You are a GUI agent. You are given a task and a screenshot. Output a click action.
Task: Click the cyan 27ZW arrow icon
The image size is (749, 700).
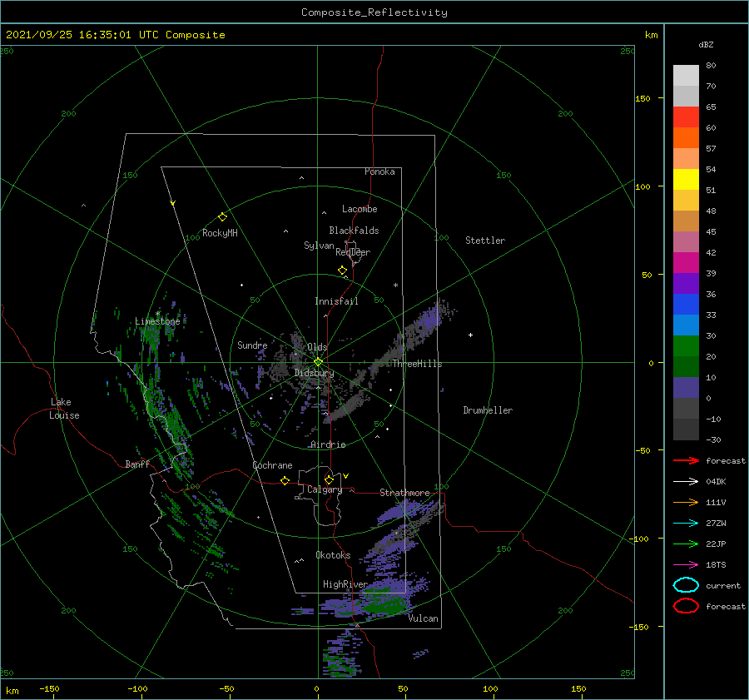[686, 524]
